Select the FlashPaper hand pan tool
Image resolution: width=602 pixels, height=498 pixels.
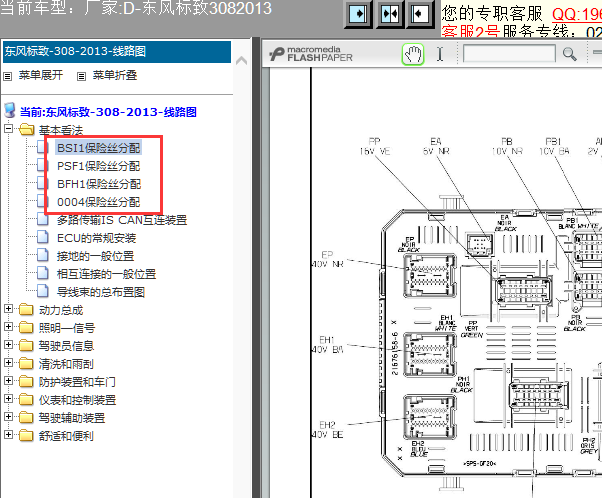[x=413, y=54]
